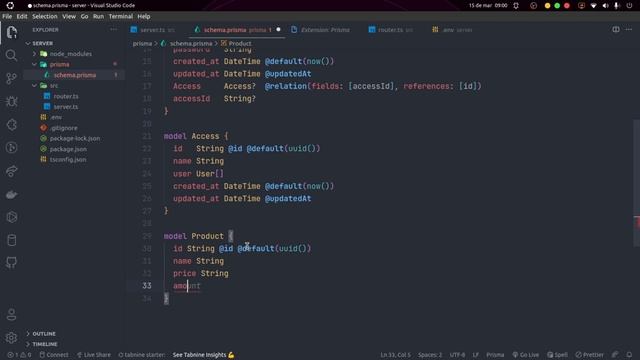Open the Docker whale icon view
The image size is (640, 360).
click(11, 194)
